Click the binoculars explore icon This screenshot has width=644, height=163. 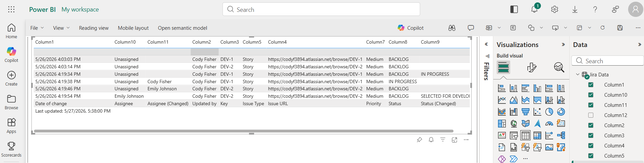tap(452, 28)
